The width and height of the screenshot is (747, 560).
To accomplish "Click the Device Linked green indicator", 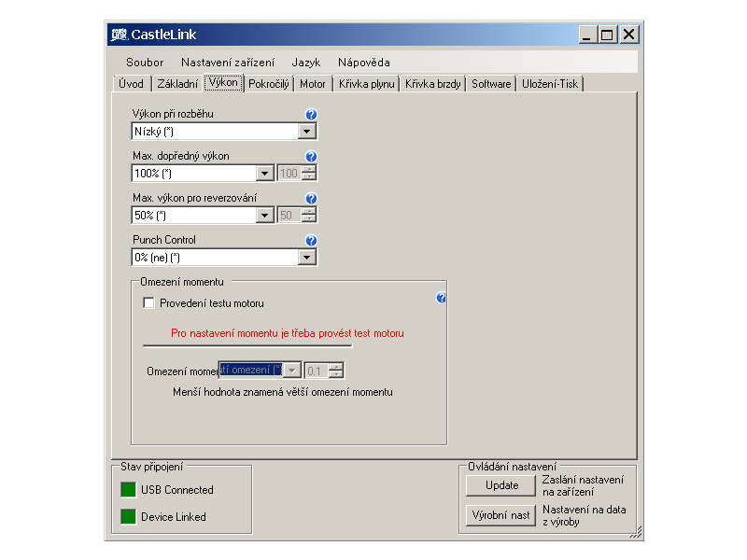I will (128, 517).
